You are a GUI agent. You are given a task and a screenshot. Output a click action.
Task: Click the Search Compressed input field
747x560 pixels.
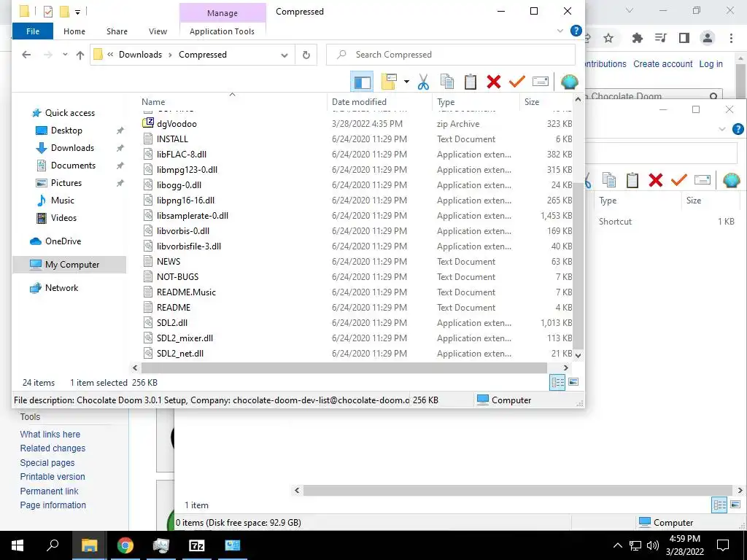coord(451,55)
